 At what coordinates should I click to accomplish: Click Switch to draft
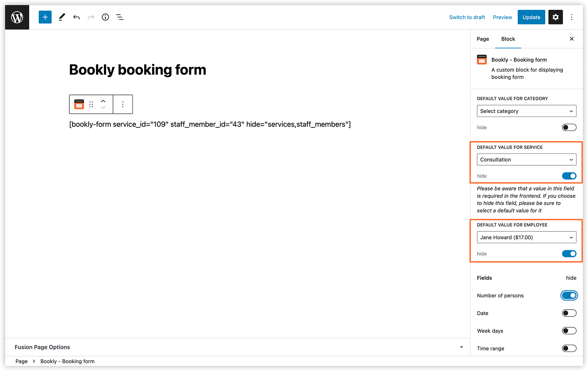point(467,17)
